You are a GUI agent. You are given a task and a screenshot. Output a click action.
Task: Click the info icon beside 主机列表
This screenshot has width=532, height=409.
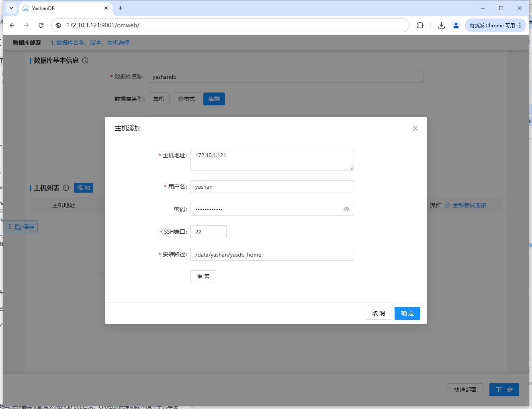pyautogui.click(x=66, y=188)
